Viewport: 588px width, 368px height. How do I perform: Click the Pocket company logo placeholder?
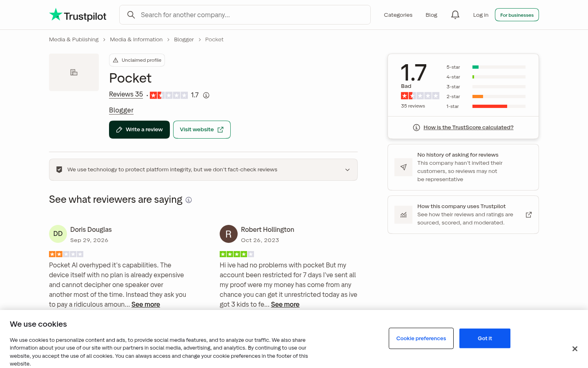74,72
